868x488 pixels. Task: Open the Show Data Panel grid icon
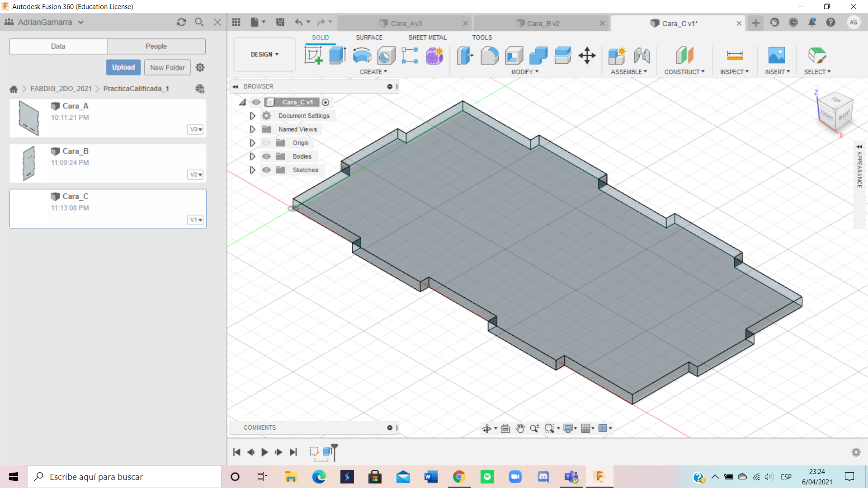click(236, 22)
